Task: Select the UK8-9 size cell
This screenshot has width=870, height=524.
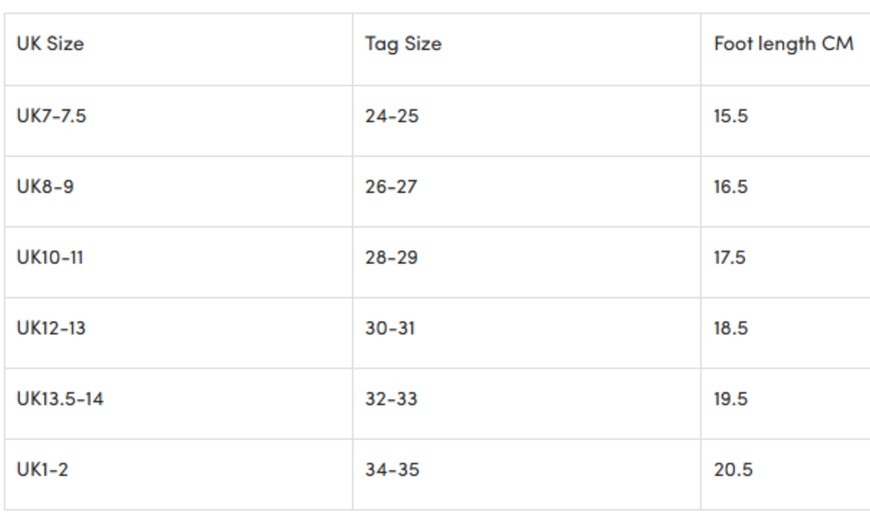Action: pos(45,187)
